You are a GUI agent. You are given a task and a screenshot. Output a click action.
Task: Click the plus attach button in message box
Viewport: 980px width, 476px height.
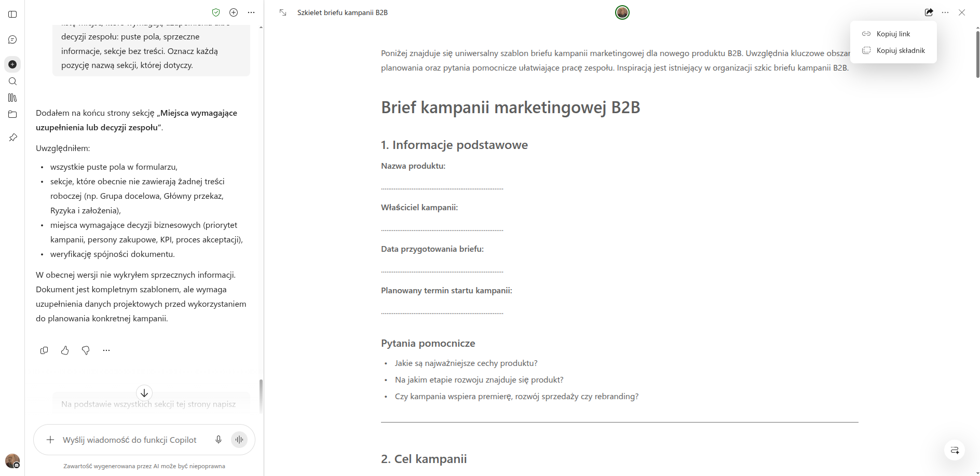(x=50, y=440)
